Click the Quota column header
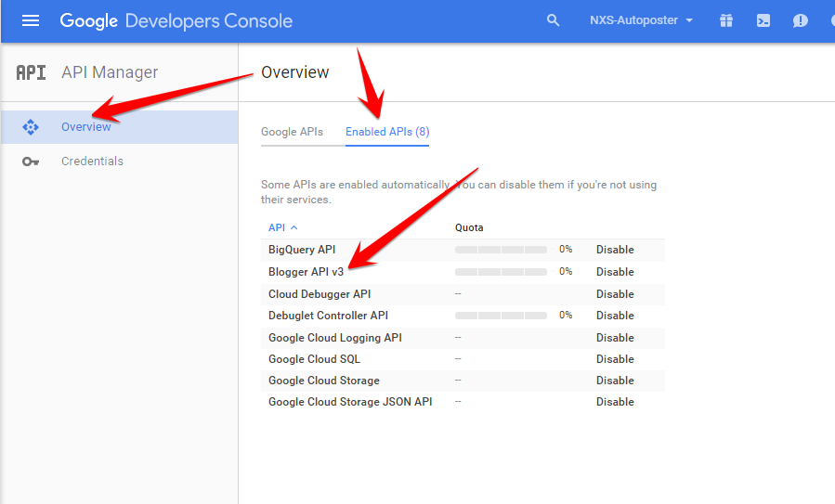This screenshot has width=835, height=504. pos(469,227)
